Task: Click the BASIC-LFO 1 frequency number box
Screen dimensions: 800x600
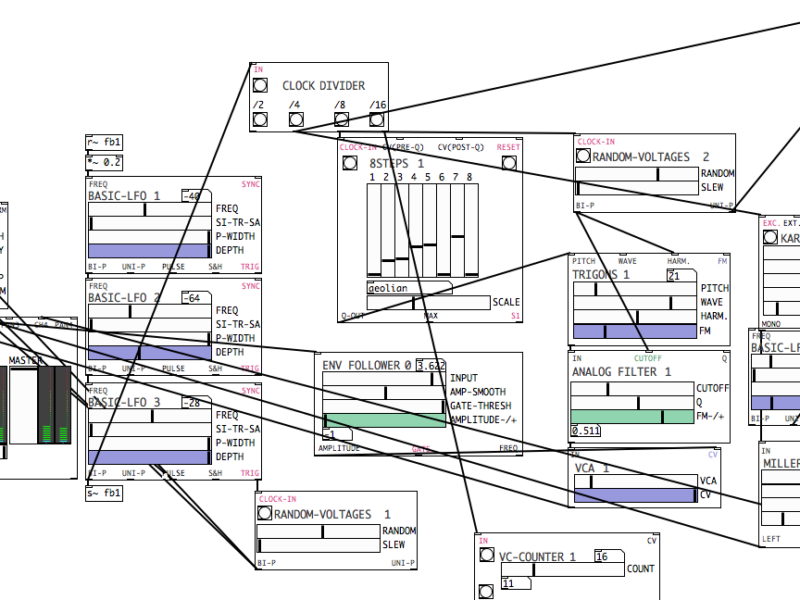Action: pyautogui.click(x=192, y=196)
